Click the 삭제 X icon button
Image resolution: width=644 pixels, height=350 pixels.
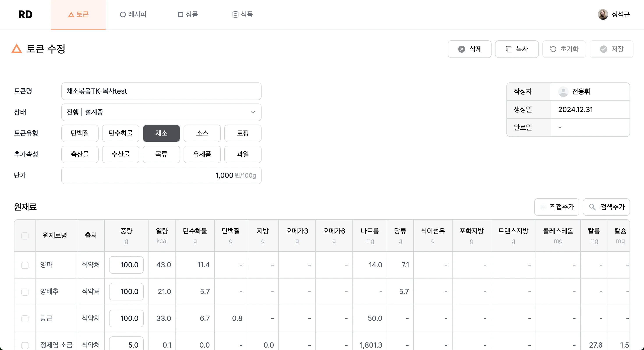tap(469, 49)
